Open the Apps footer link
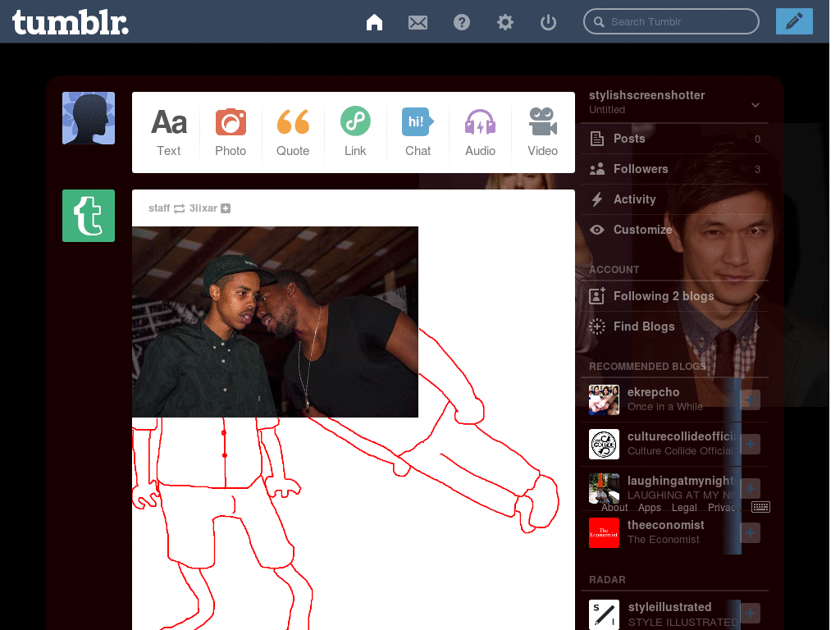 tap(650, 507)
